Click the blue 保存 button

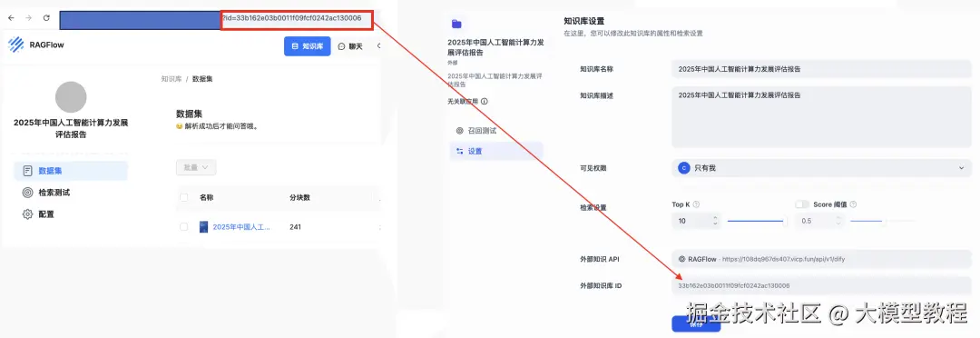[696, 323]
